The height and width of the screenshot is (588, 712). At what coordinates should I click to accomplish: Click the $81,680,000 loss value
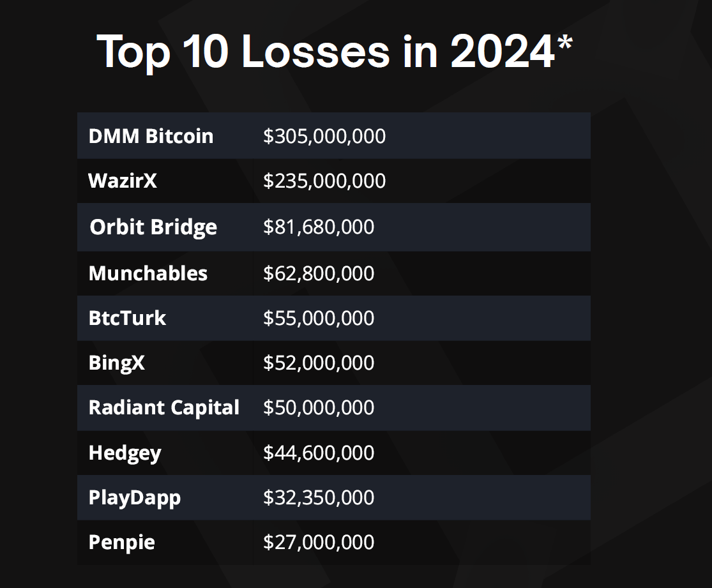click(319, 227)
